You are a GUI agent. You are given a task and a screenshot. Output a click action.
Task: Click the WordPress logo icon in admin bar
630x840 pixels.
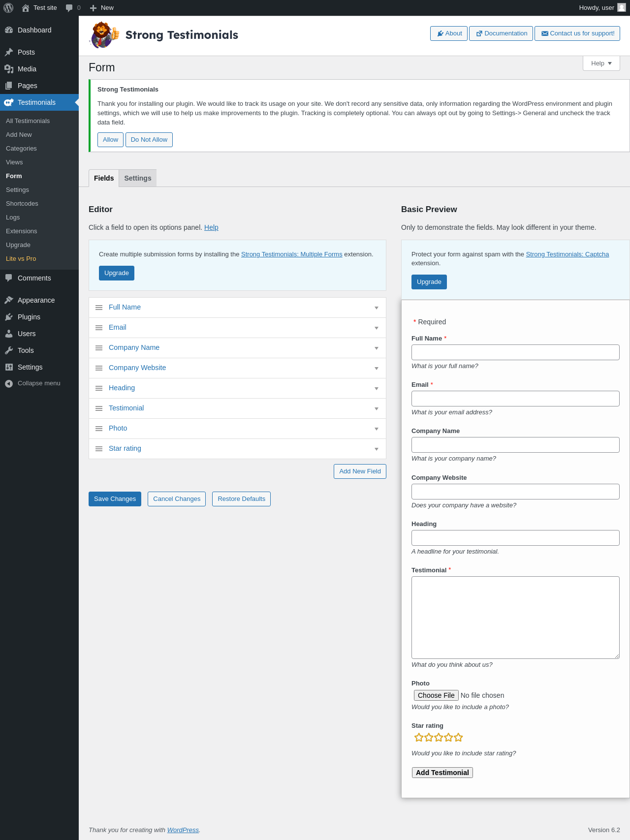tap(8, 8)
